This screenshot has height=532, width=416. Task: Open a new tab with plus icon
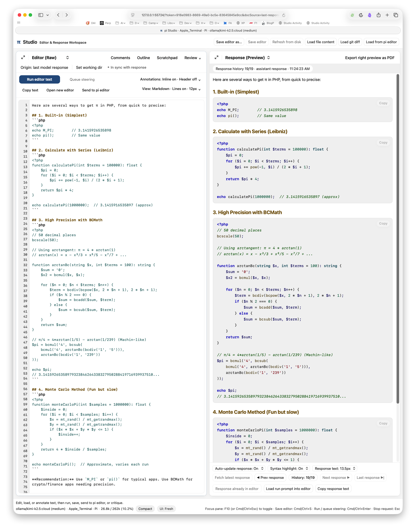click(387, 15)
